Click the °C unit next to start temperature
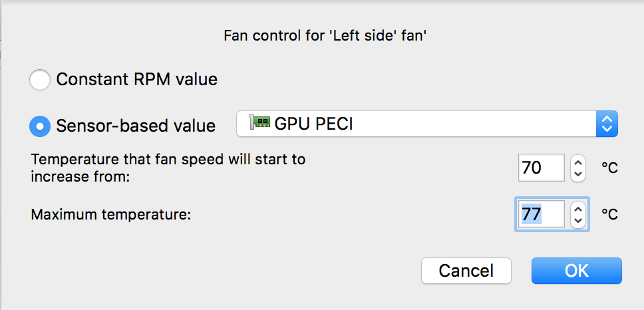 609,168
